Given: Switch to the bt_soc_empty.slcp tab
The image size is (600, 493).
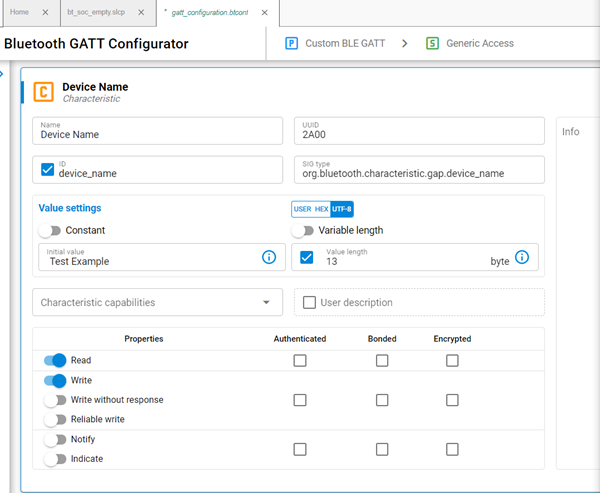Looking at the screenshot, I should pos(98,12).
